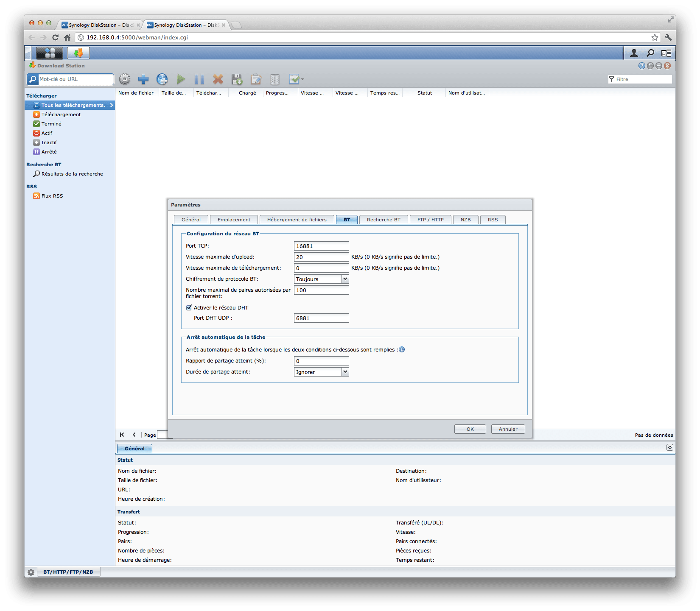Viewport: 700px width, 611px height.
Task: Open the DSM main menu grid icon
Action: pyautogui.click(x=50, y=53)
